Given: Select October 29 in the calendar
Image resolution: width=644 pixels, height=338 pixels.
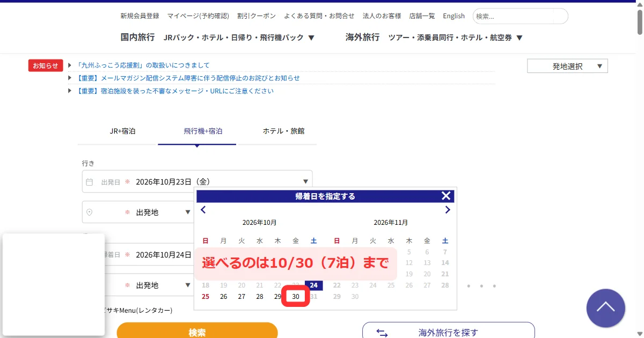Looking at the screenshot, I should point(277,296).
